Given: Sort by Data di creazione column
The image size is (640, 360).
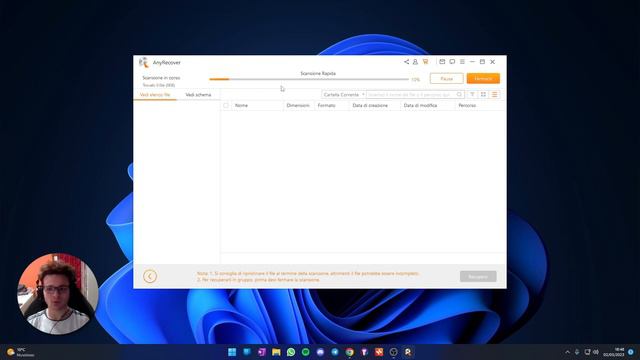Looking at the screenshot, I should tap(370, 105).
